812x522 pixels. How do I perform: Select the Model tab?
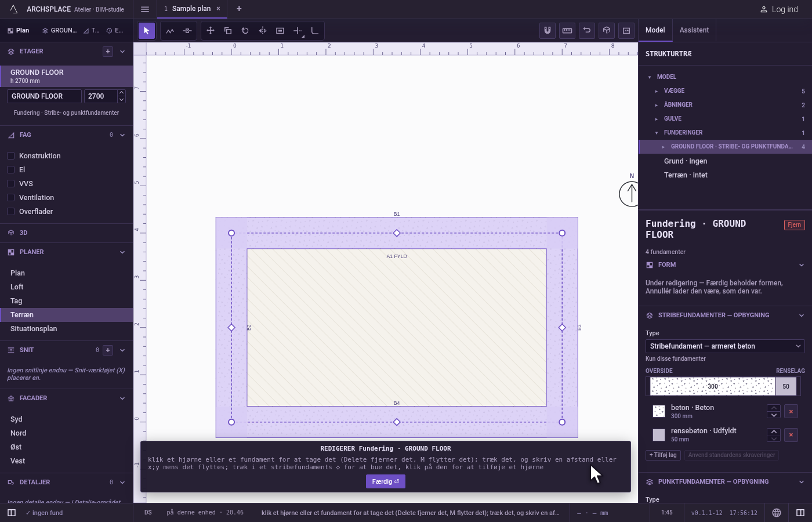click(655, 30)
